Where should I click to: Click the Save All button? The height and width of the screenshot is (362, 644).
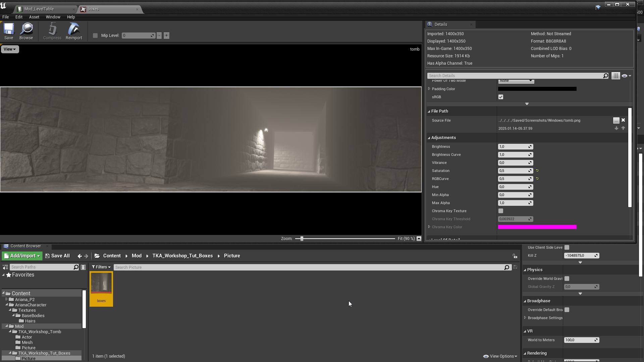coord(57,256)
